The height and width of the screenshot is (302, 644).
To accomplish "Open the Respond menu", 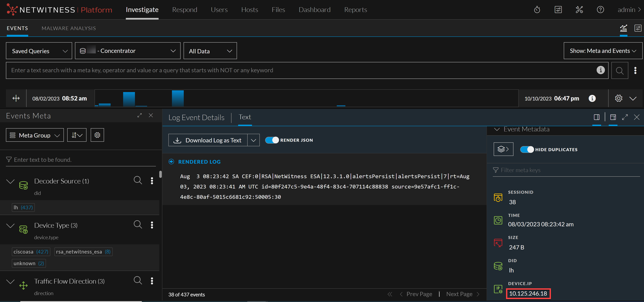I will pos(184,10).
